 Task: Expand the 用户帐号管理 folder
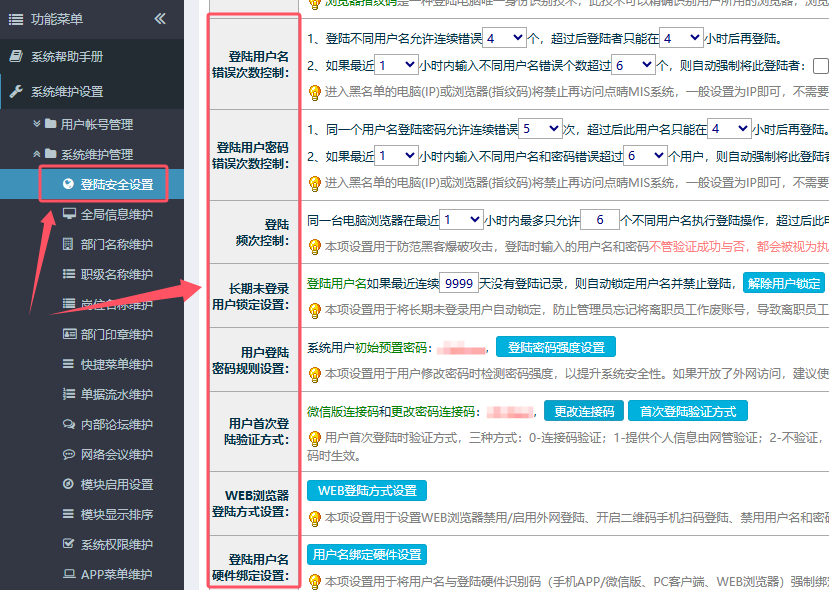tap(96, 125)
